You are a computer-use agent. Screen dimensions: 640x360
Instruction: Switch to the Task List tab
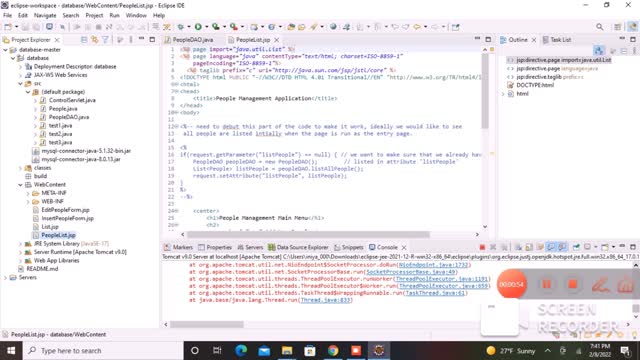[557, 40]
